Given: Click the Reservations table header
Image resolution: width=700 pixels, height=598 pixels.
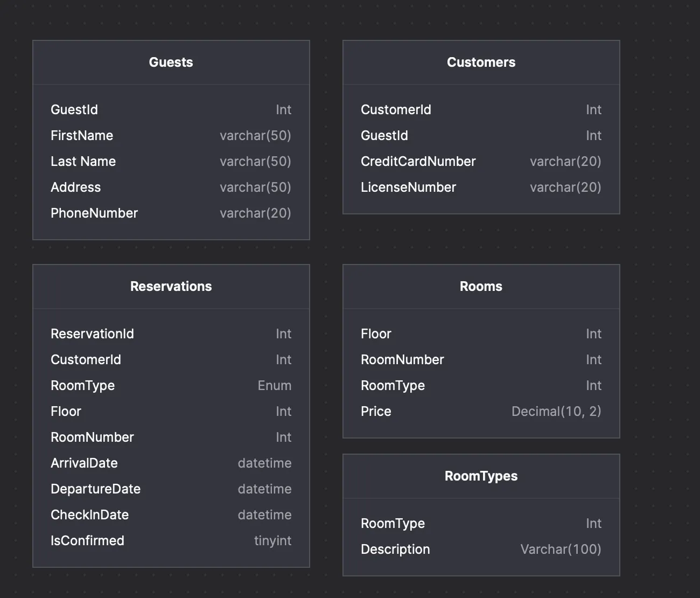Looking at the screenshot, I should 171,287.
